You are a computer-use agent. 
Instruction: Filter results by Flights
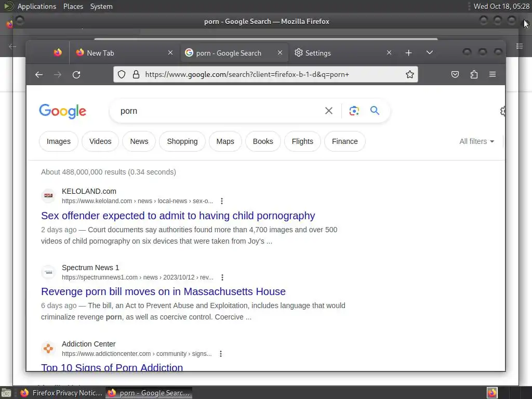tap(302, 141)
